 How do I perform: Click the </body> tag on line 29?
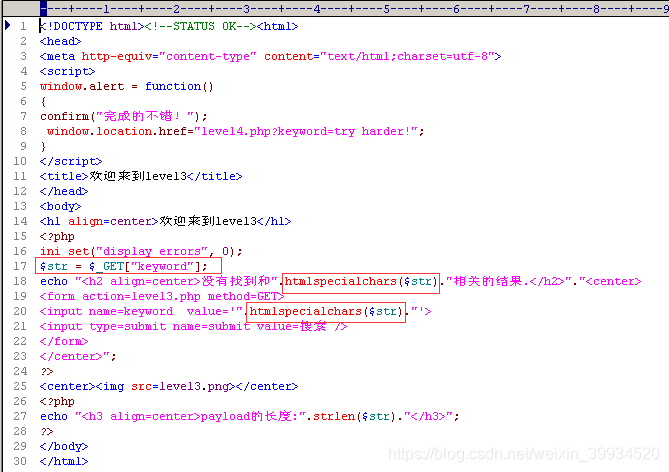click(x=64, y=446)
